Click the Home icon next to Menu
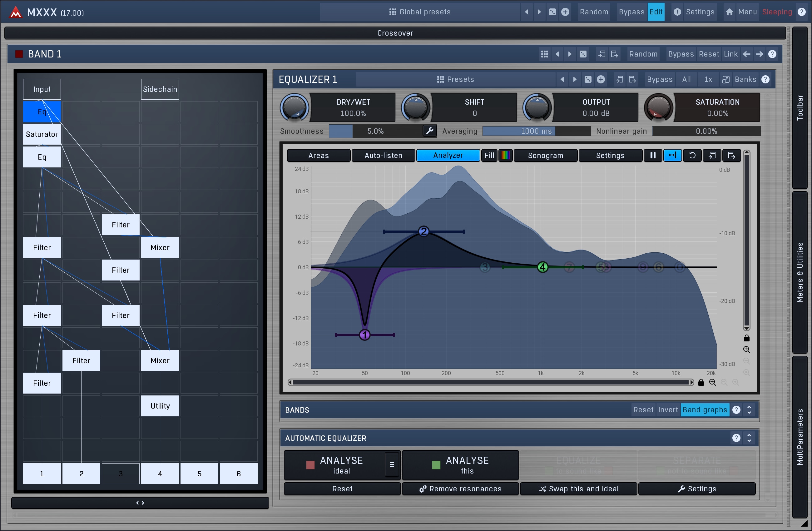This screenshot has width=812, height=531. point(730,12)
